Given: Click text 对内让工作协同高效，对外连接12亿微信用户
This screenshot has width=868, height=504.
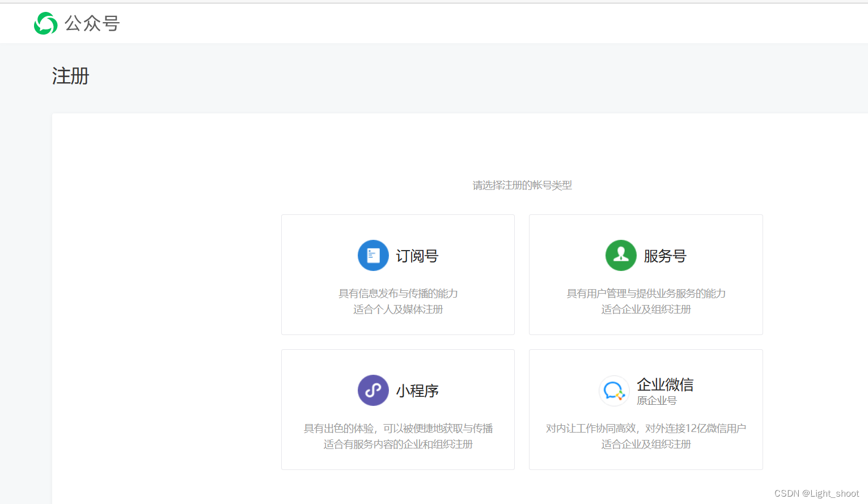Looking at the screenshot, I should coord(646,429).
